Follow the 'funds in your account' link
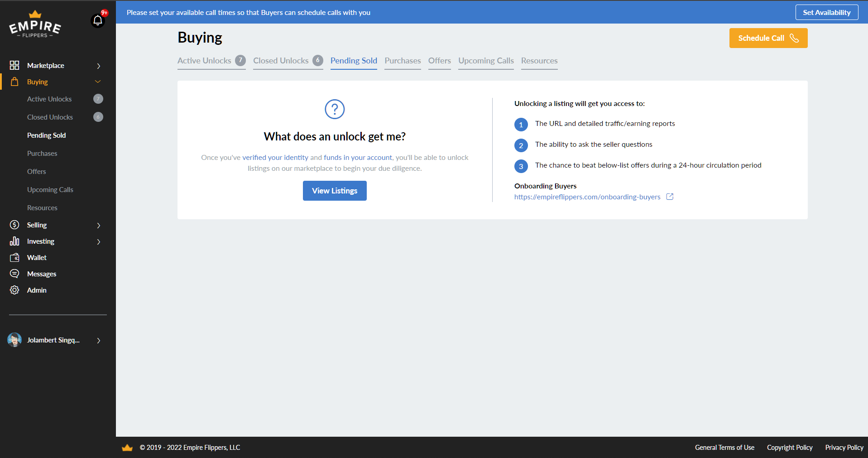 (358, 157)
